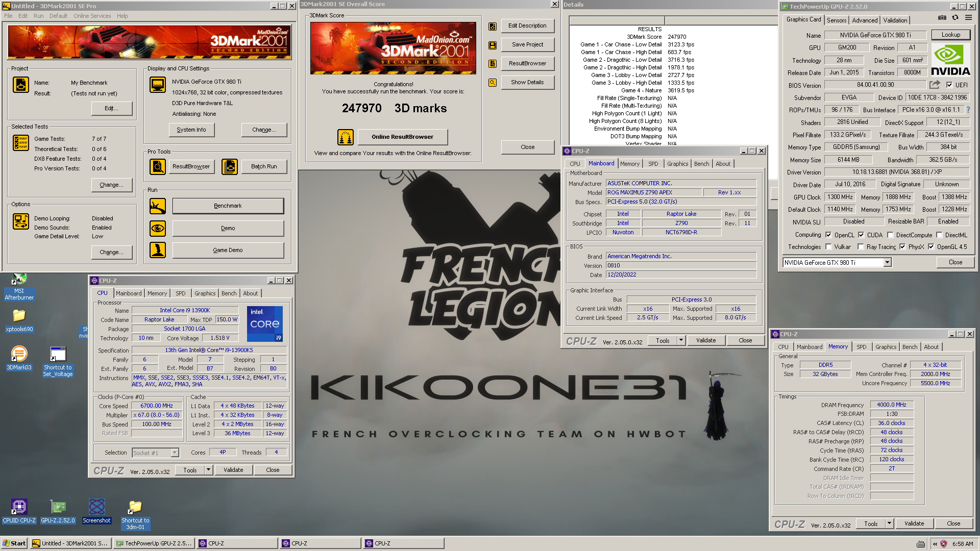The image size is (980, 551).
Task: Click the Lookup button in GPU-Z
Action: point(950,35)
